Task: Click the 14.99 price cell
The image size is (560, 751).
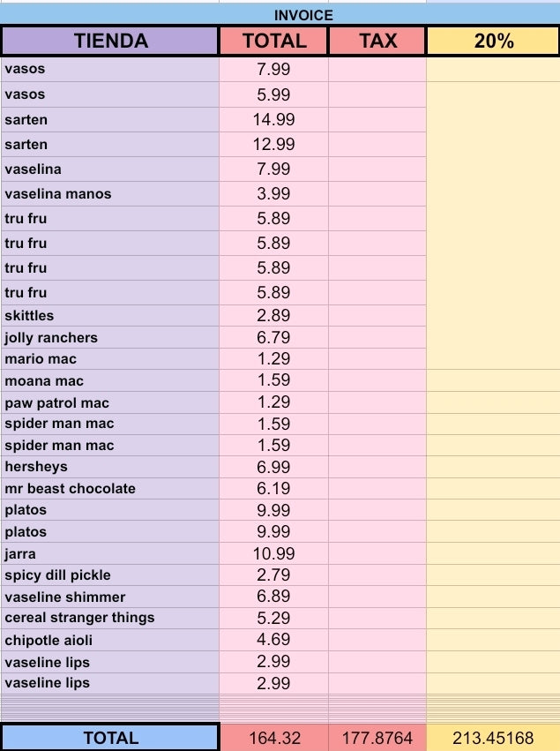Action: (x=273, y=120)
